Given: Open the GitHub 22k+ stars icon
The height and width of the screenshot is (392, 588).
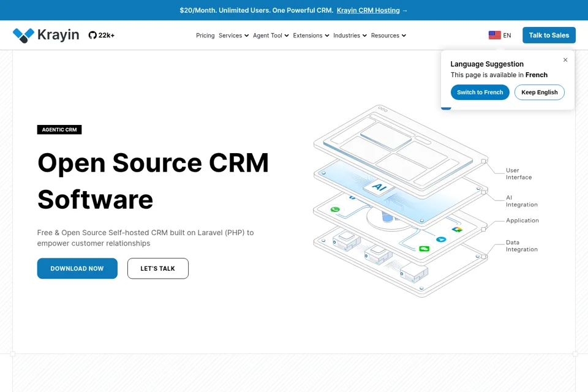Looking at the screenshot, I should (x=92, y=36).
